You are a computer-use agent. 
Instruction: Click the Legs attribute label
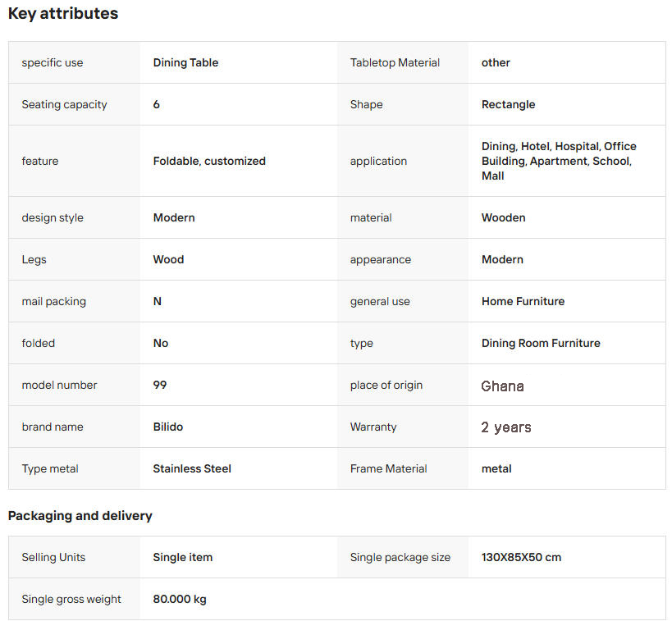34,259
